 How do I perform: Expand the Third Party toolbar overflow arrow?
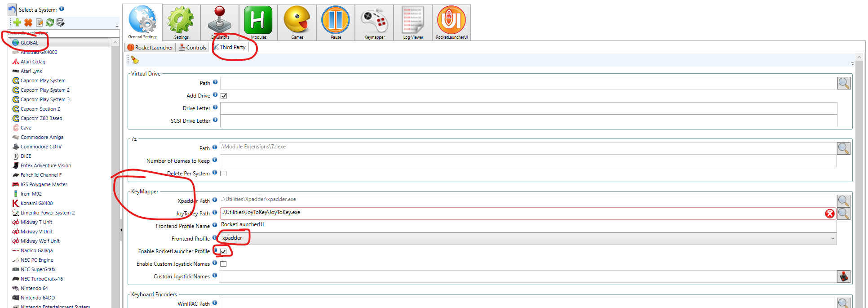click(852, 64)
